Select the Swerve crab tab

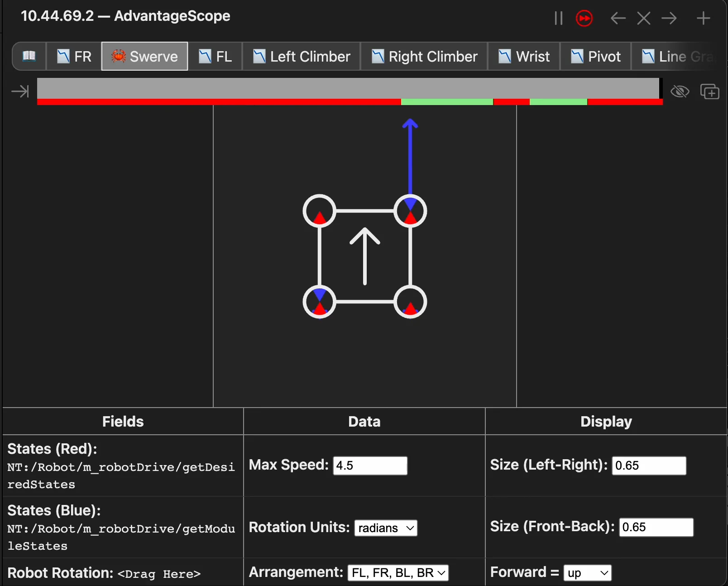tap(144, 56)
